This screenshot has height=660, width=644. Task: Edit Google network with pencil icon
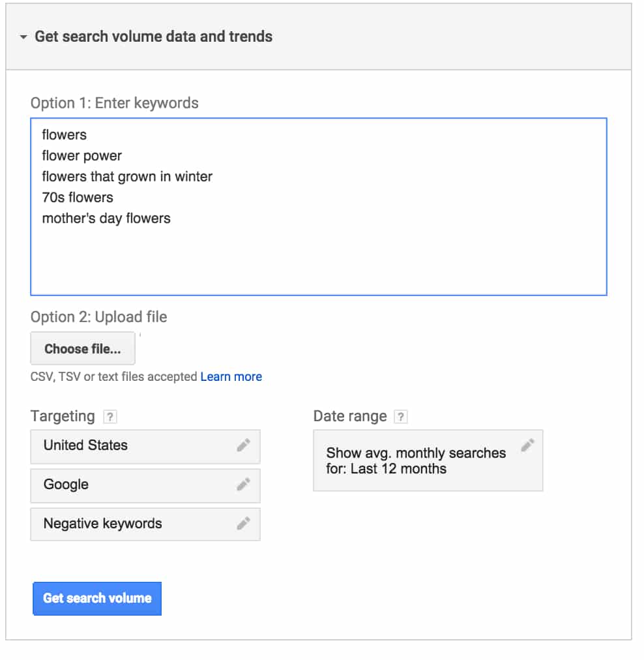pos(244,485)
